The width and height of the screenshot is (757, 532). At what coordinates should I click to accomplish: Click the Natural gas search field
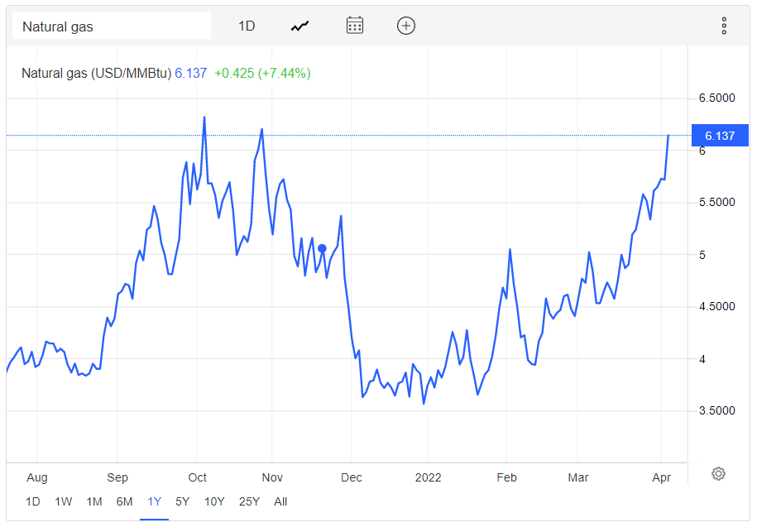pos(112,26)
